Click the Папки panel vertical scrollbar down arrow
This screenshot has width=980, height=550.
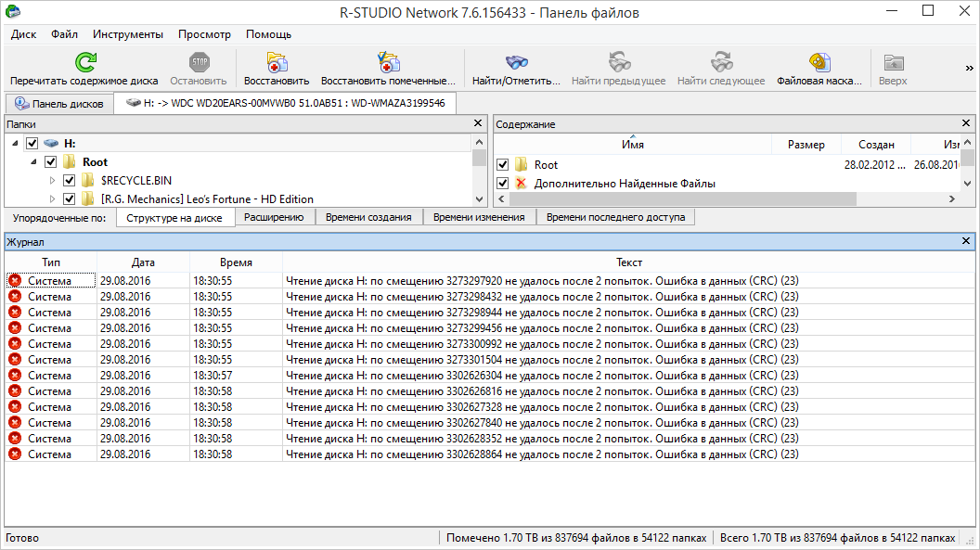pos(480,199)
